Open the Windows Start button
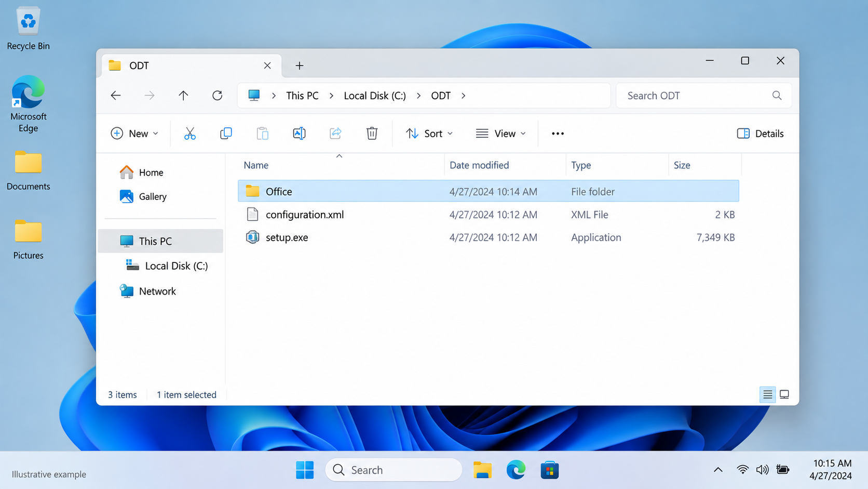Viewport: 868px width, 489px height. click(x=305, y=470)
